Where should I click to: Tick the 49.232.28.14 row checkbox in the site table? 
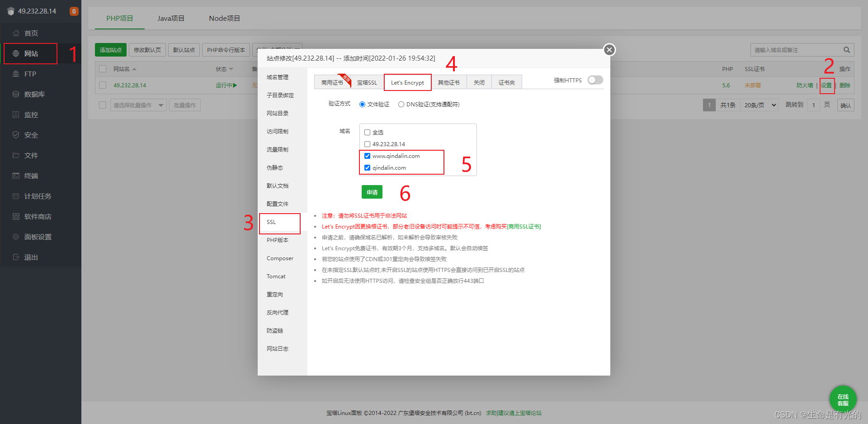click(x=103, y=85)
